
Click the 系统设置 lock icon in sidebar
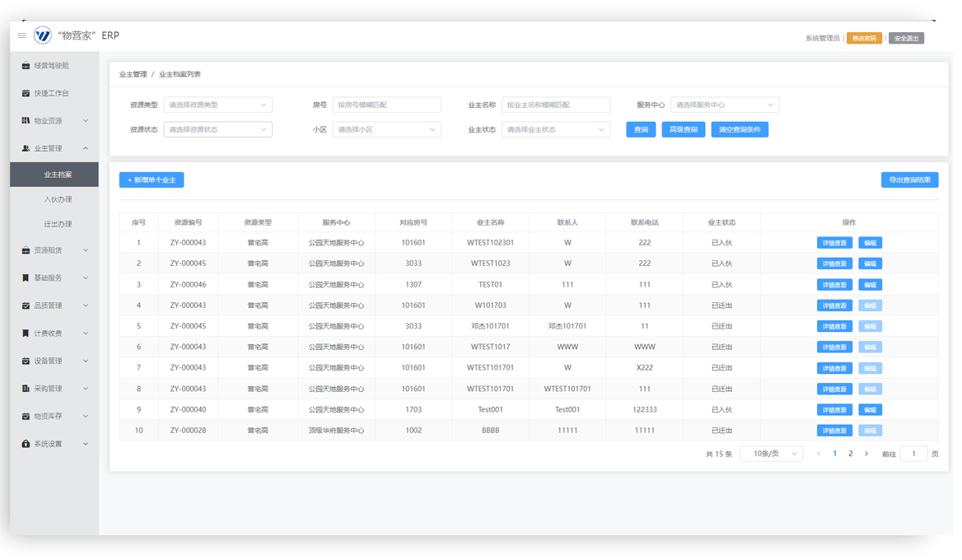coord(26,444)
